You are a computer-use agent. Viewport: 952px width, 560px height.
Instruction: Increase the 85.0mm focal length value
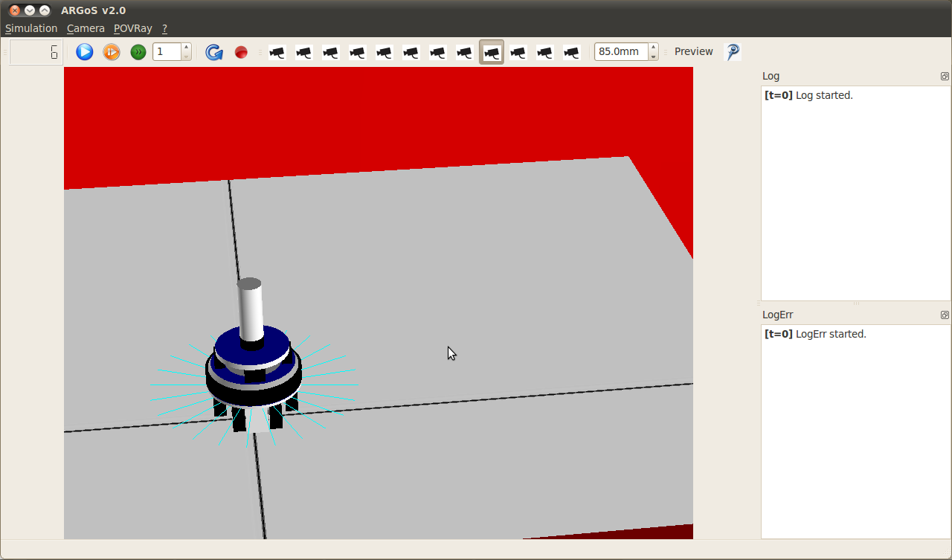click(653, 48)
